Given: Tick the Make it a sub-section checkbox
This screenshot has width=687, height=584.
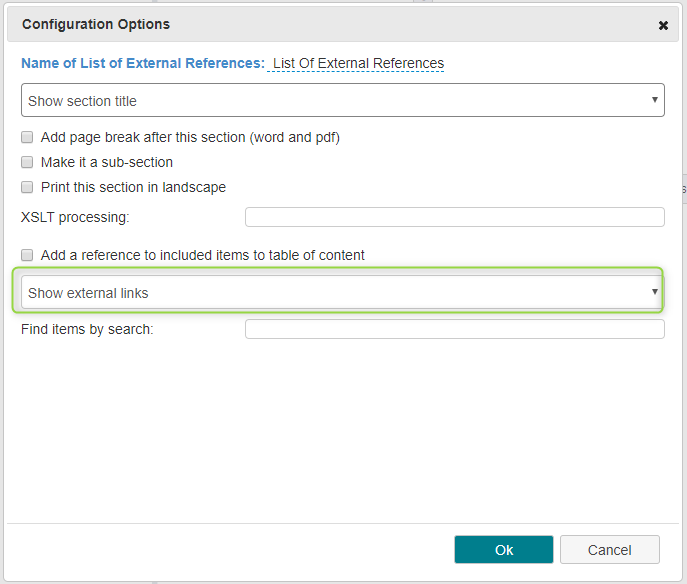Looking at the screenshot, I should pyautogui.click(x=27, y=163).
